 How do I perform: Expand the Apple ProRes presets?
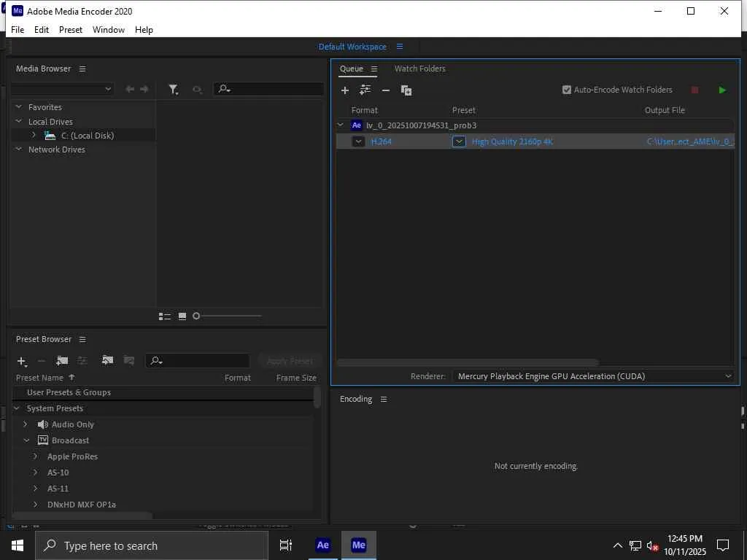tap(35, 456)
